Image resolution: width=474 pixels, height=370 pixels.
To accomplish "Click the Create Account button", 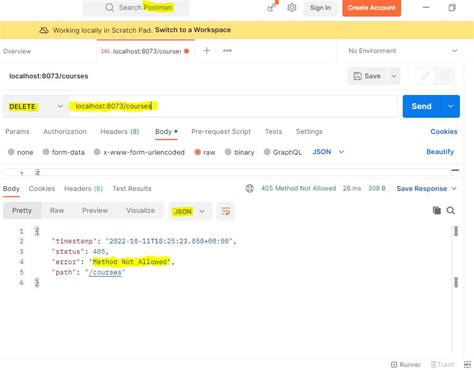I will tap(372, 8).
